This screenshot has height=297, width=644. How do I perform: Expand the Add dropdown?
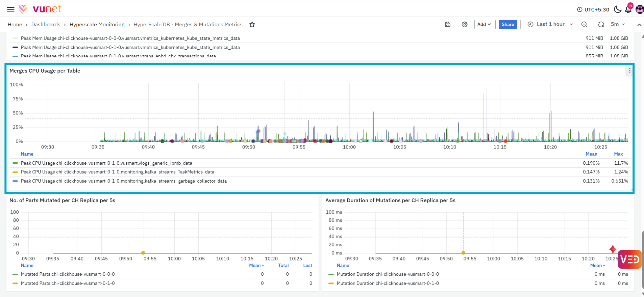(485, 24)
